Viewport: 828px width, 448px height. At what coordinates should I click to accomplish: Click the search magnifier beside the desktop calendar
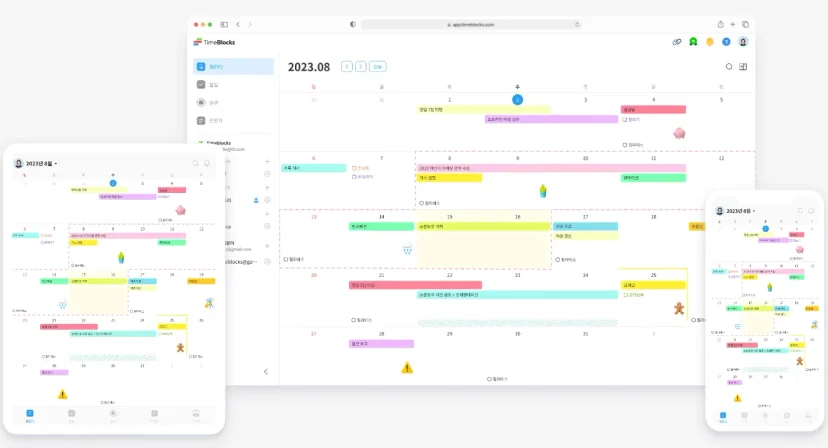(729, 67)
